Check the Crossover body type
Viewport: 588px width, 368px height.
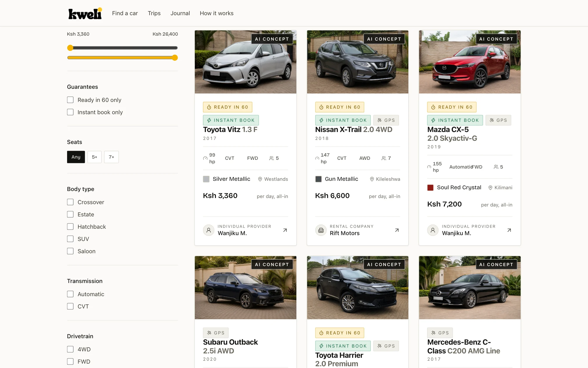70,202
